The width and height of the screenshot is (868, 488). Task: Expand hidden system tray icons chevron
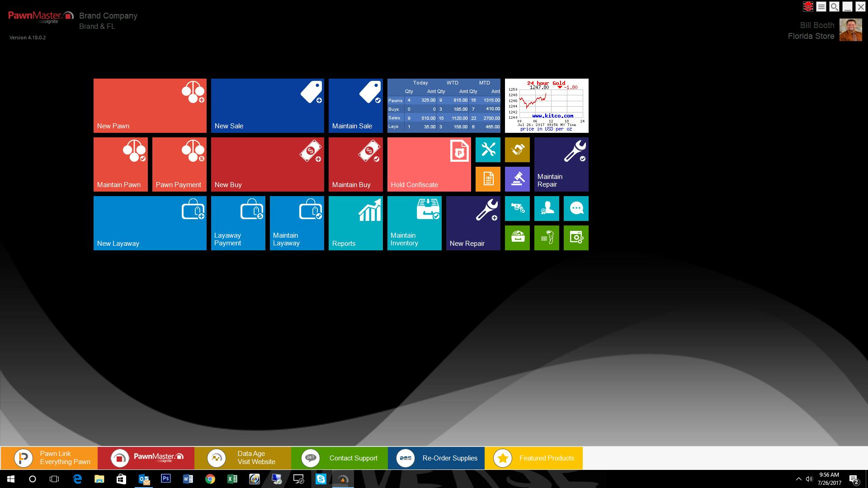[x=798, y=479]
